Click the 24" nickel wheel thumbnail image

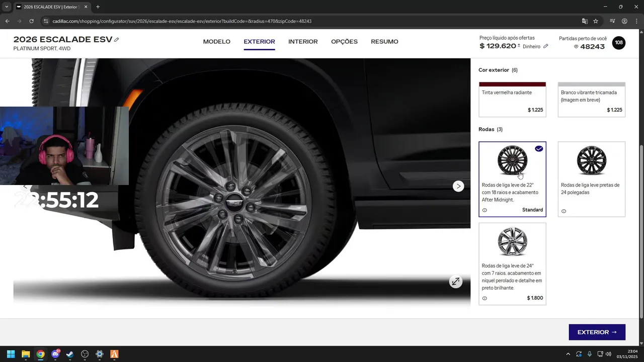click(x=512, y=242)
